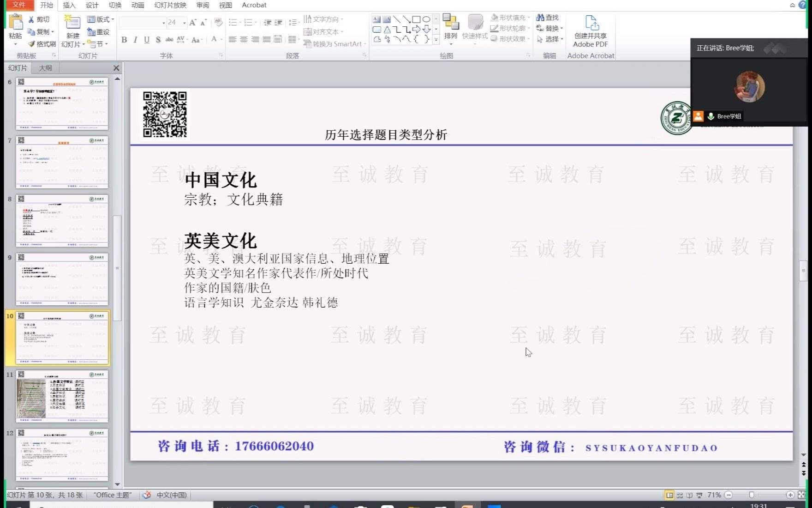Click the Paste (粘贴) icon
Image resolution: width=812 pixels, height=508 pixels.
[x=16, y=22]
